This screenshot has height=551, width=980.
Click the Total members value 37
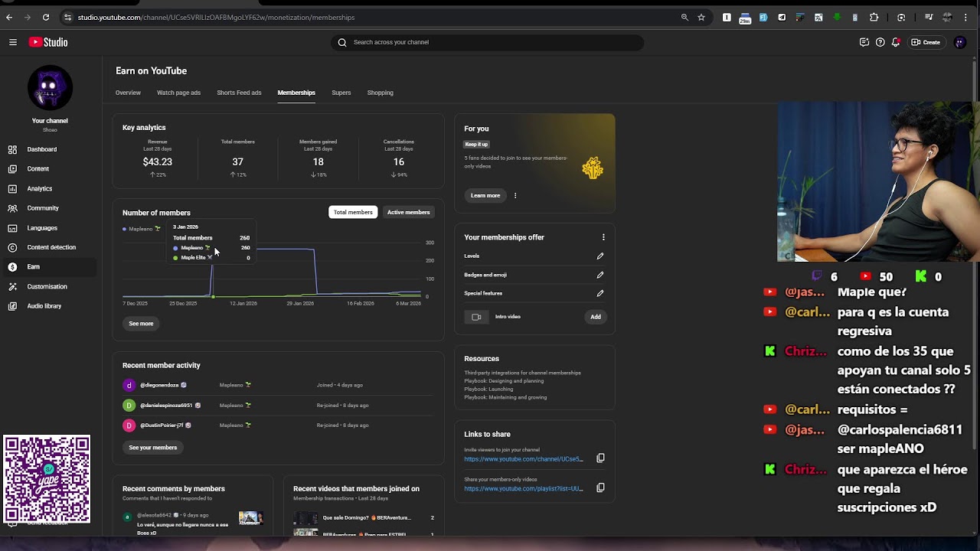(238, 162)
